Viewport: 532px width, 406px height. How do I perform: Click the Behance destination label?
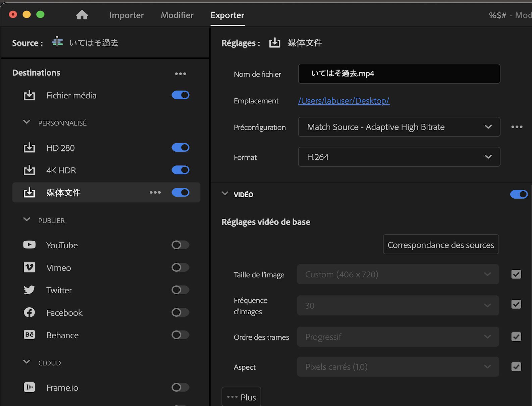pos(62,335)
